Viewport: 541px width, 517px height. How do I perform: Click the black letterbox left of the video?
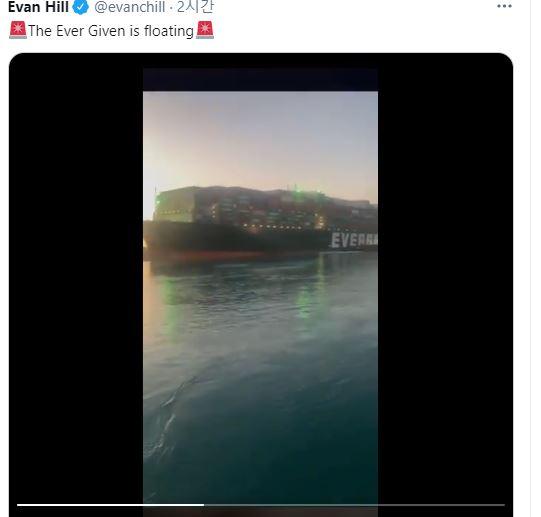76,276
